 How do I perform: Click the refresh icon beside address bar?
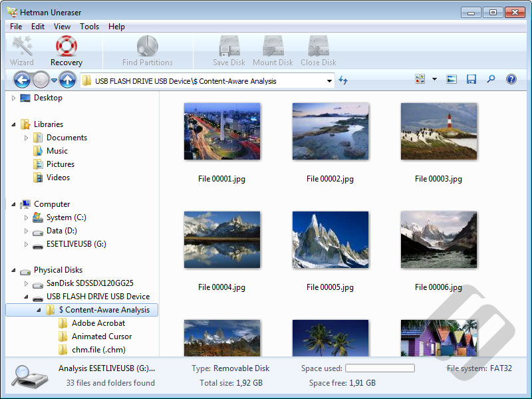click(x=343, y=80)
